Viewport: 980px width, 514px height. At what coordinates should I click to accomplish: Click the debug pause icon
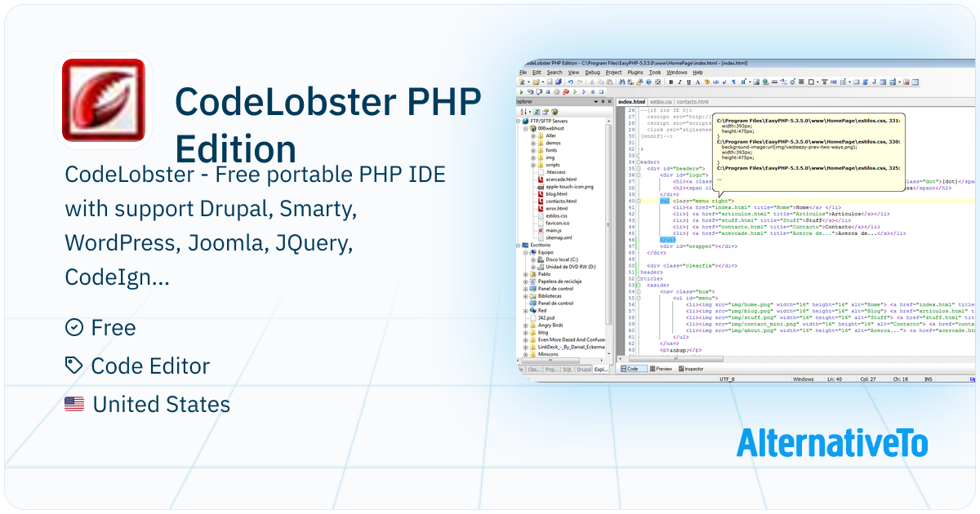click(592, 91)
